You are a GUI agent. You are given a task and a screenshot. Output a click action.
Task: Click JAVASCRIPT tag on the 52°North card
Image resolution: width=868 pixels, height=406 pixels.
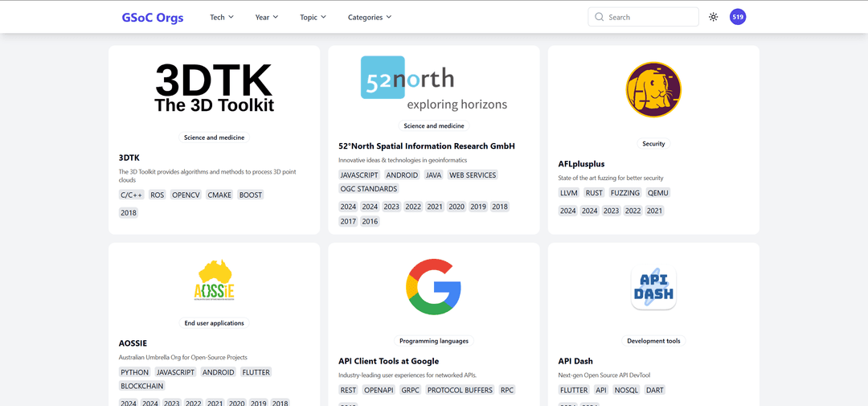[358, 175]
